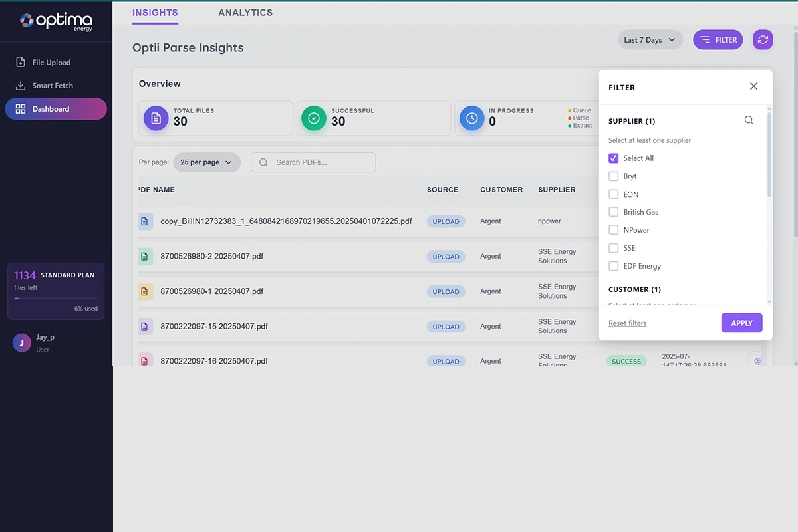Switch to the Insights tab

tap(155, 13)
